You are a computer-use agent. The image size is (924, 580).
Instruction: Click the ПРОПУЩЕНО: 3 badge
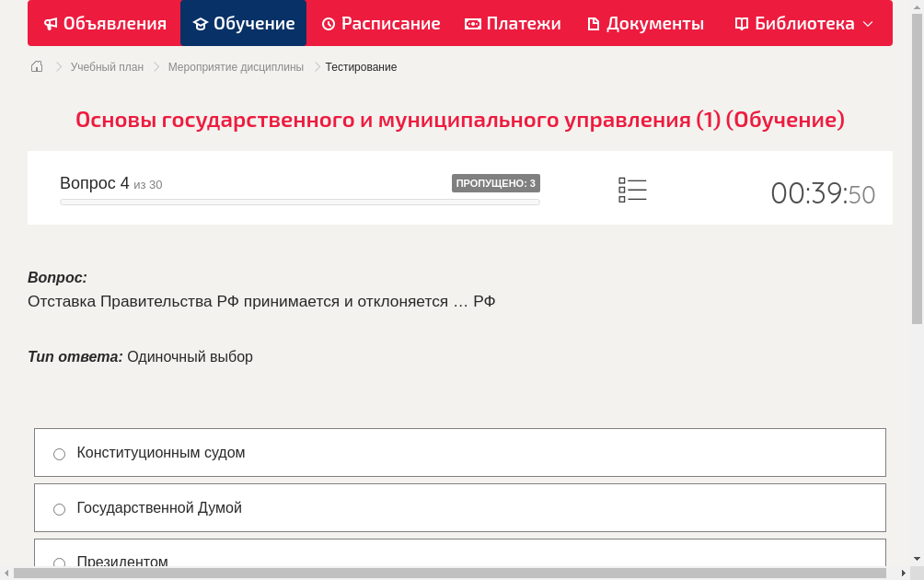click(496, 183)
